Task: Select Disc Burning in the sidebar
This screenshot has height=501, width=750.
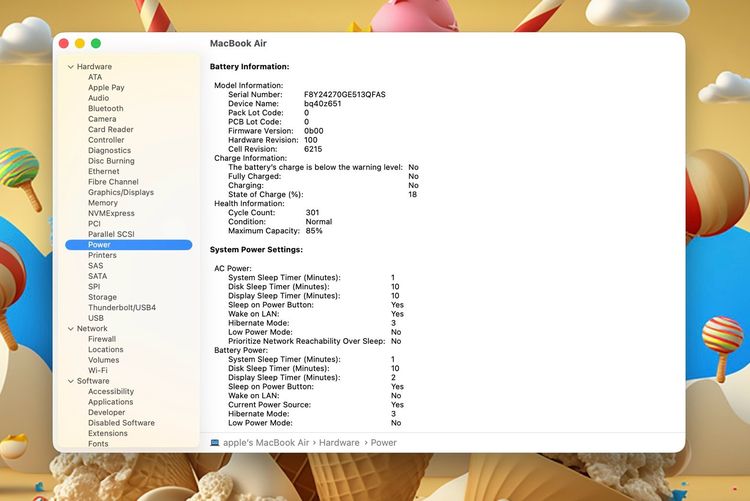Action: 111,161
